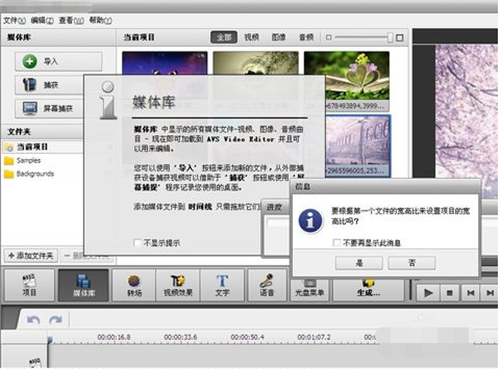Open the Text (文字) toolbar button
This screenshot has width=500, height=369.
pos(222,285)
